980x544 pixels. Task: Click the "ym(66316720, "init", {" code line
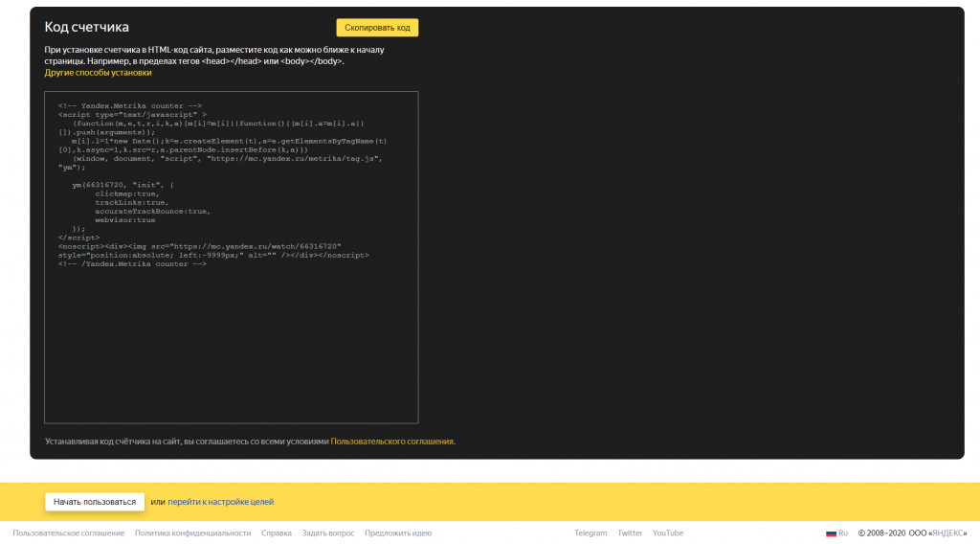[123, 185]
